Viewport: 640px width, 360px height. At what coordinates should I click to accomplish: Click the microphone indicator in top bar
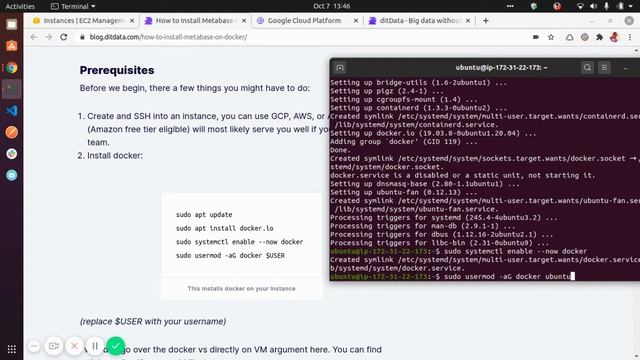tap(607, 6)
